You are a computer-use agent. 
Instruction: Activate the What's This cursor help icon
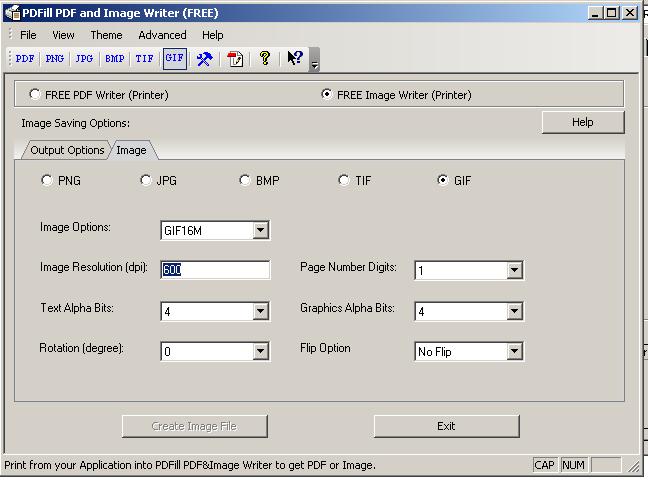click(x=295, y=58)
